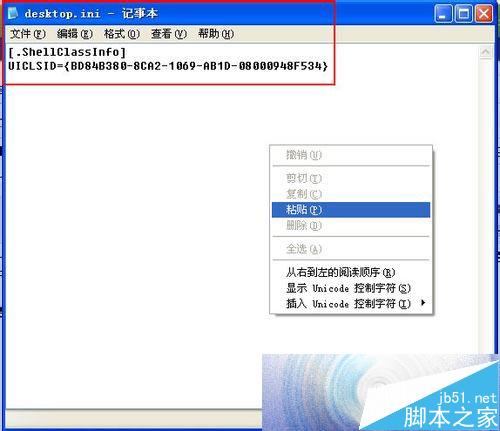Open the 查看(V) menu
The width and height of the screenshot is (500, 431).
tap(169, 34)
